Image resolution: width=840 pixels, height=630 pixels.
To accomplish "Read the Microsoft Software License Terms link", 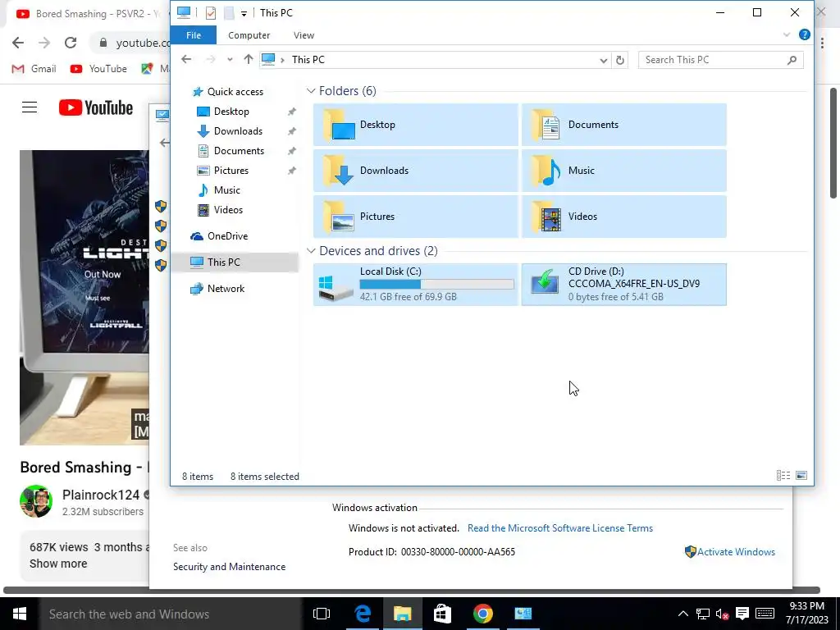I will 559,528.
